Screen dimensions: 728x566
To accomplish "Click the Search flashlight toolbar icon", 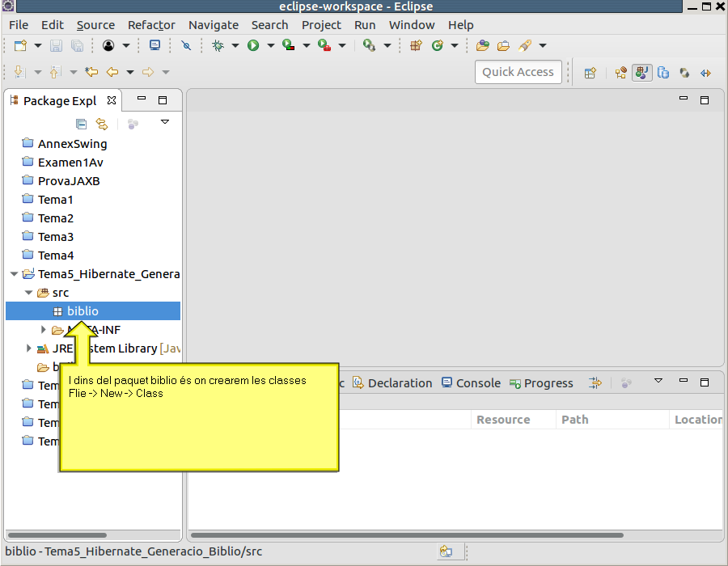I will [x=525, y=45].
